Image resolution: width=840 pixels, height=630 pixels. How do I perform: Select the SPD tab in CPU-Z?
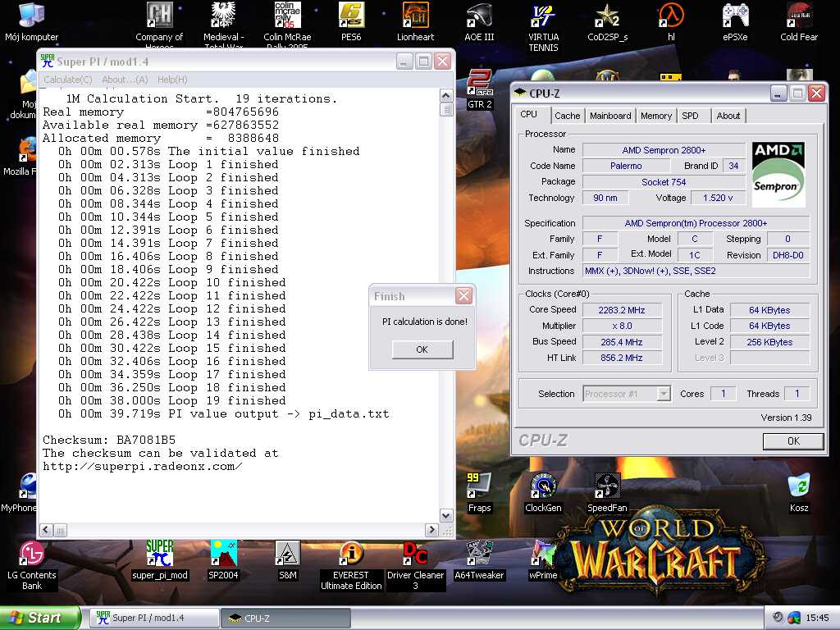(690, 116)
